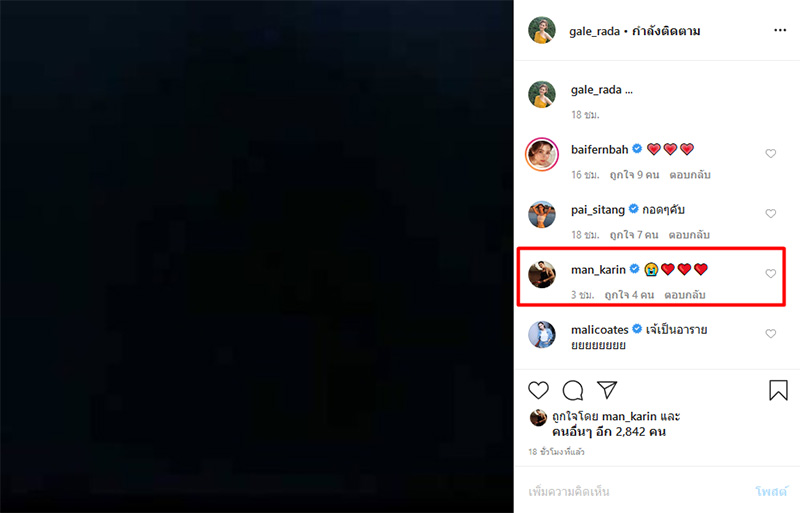The width and height of the screenshot is (800, 513).
Task: Click the โพสต์ post button
Action: tap(771, 492)
